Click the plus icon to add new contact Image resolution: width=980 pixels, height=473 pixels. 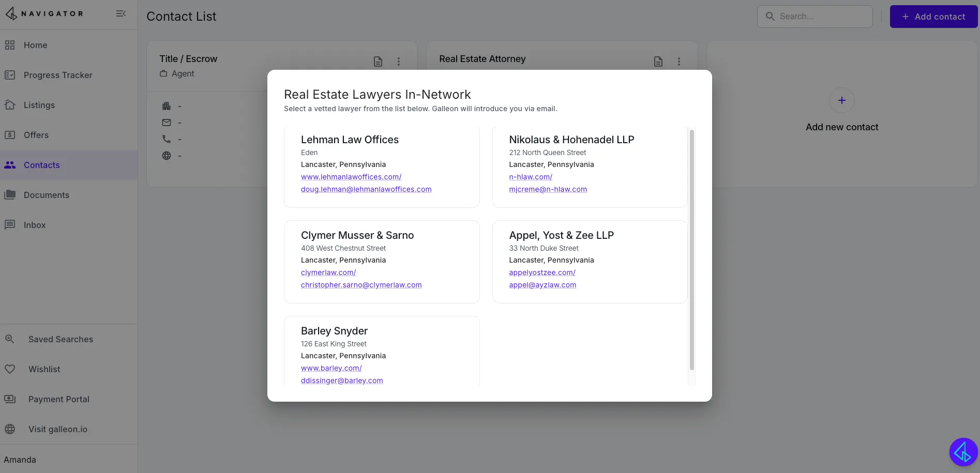[x=841, y=100]
